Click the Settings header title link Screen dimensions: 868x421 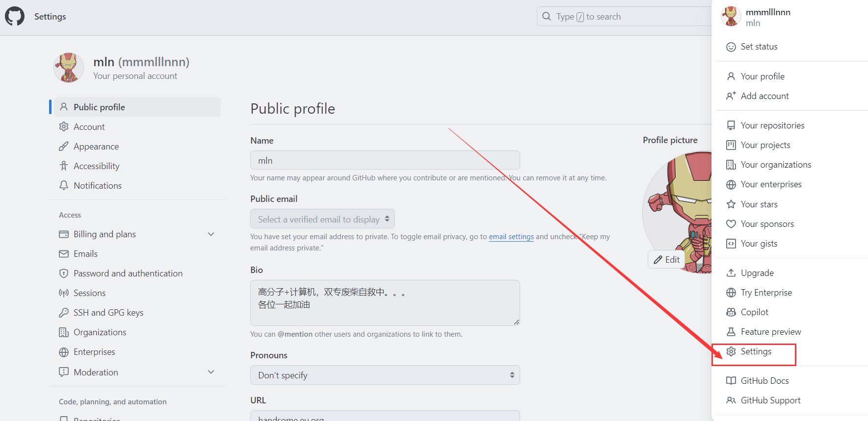coord(50,17)
